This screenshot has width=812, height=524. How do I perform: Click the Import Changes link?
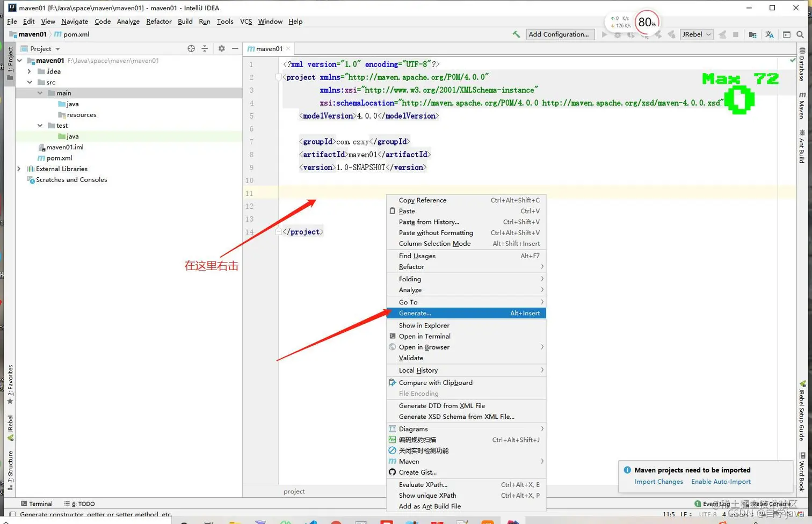659,482
